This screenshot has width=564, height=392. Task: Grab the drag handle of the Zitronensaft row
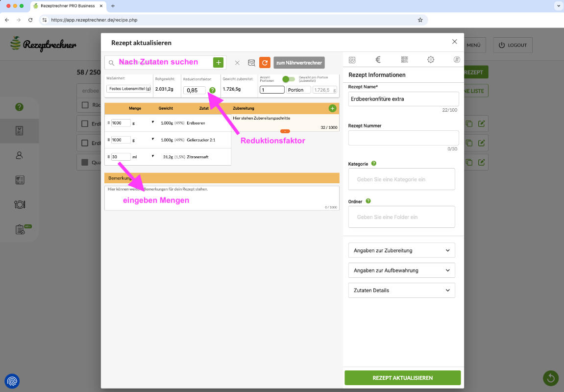[109, 157]
